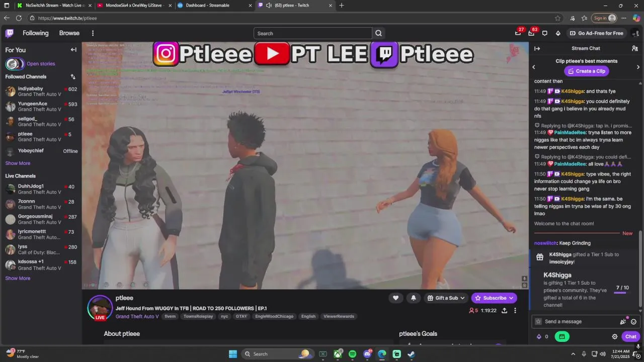The height and width of the screenshot is (362, 644).
Task: Click Sign in browser profile button
Action: coord(604,18)
